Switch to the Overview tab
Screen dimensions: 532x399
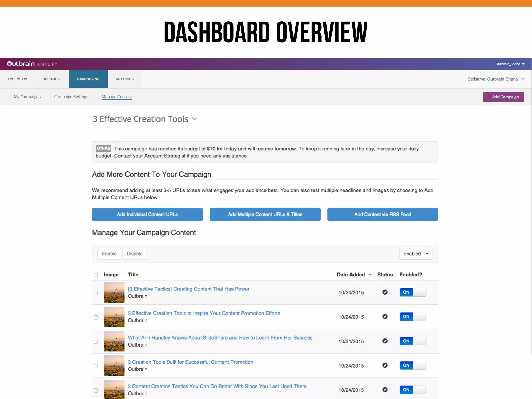18,79
